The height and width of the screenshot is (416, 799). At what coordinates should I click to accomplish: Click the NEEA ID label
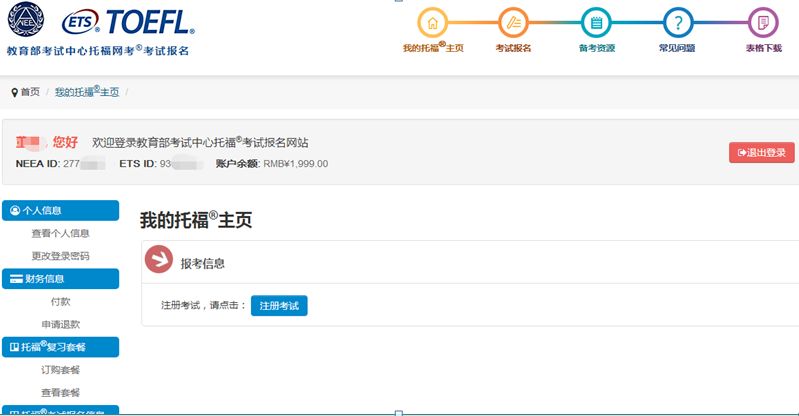coord(38,164)
